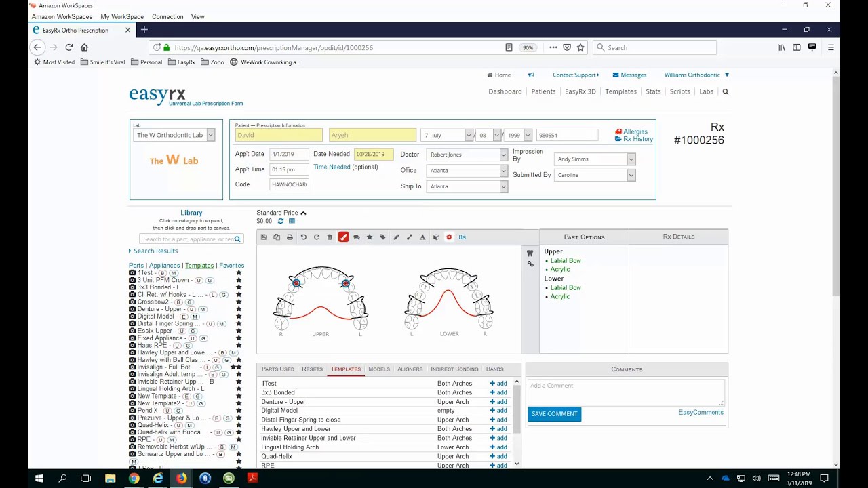This screenshot has width=868, height=488.
Task: Undo the last canvas action
Action: click(303, 237)
